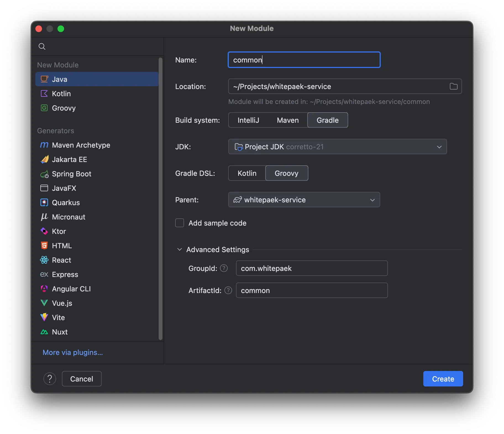Click the Create button
This screenshot has height=434, width=504.
[443, 379]
